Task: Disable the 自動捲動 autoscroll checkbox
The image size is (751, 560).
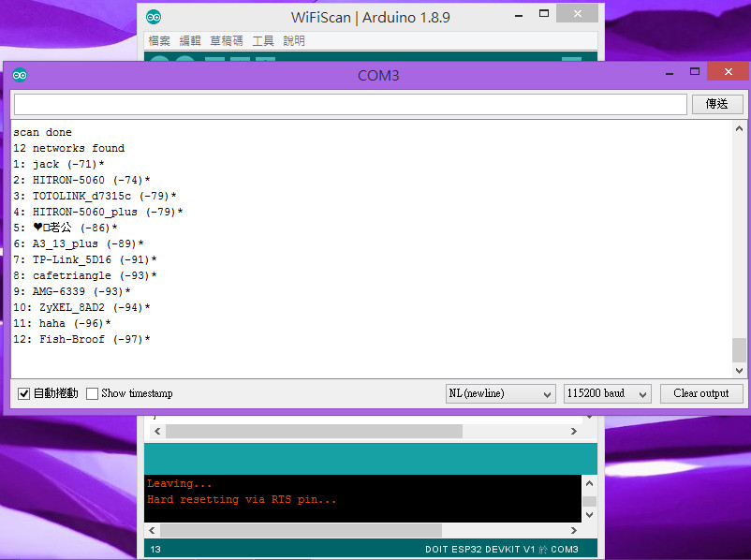Action: (x=23, y=393)
